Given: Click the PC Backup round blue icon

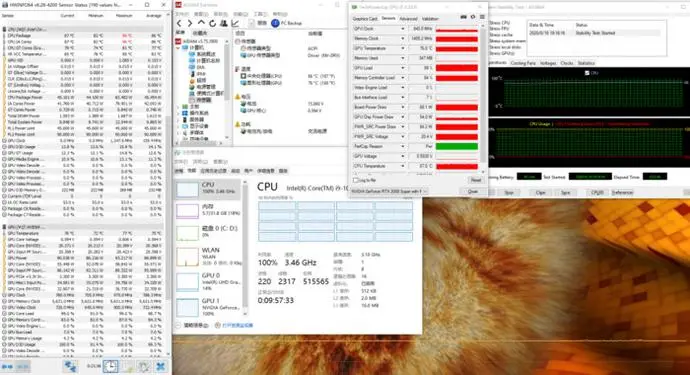Looking at the screenshot, I should (x=275, y=23).
